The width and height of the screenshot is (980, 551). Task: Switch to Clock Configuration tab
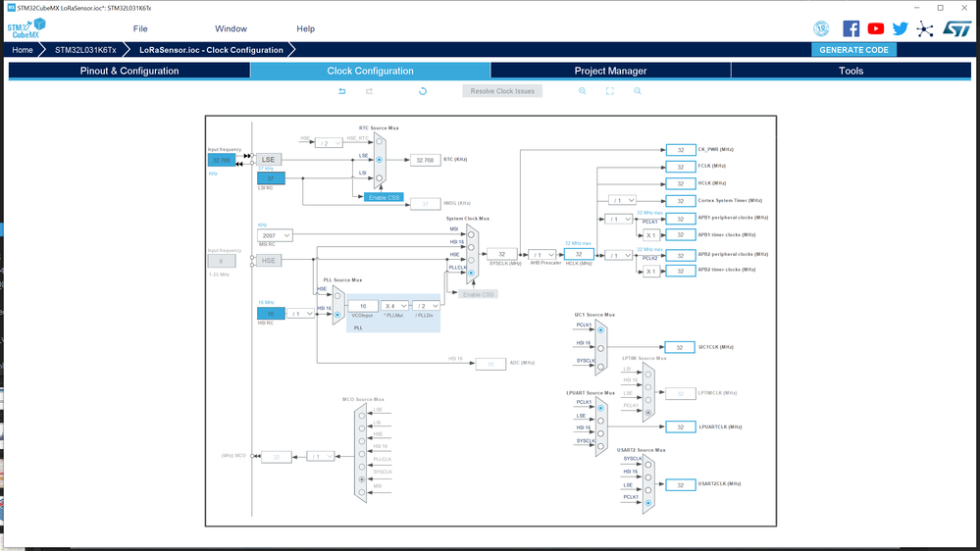[x=370, y=71]
